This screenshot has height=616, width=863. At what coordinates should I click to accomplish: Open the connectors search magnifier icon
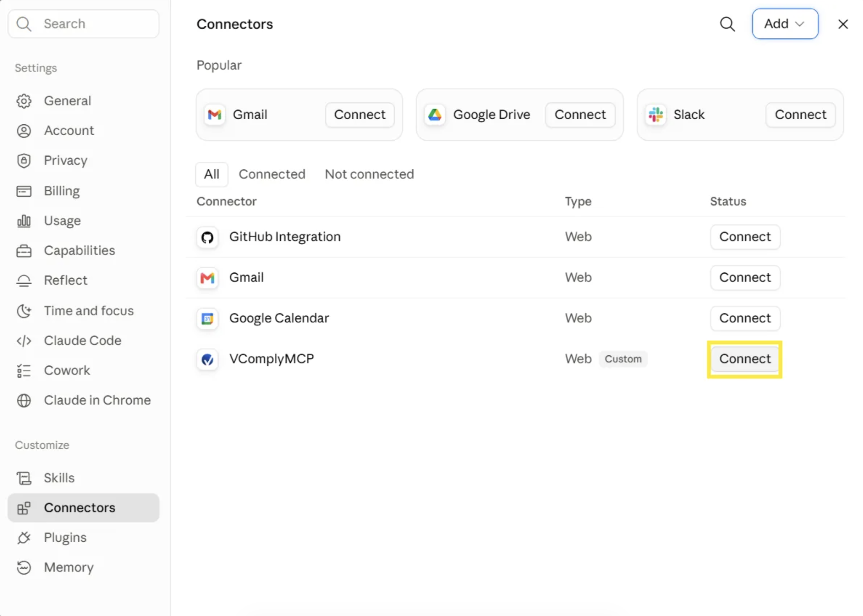pos(727,24)
